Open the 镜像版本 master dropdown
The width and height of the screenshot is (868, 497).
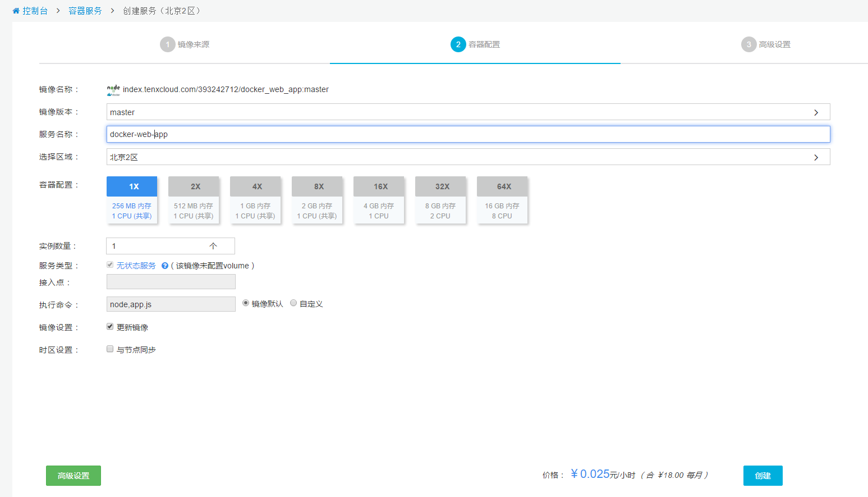click(x=468, y=112)
